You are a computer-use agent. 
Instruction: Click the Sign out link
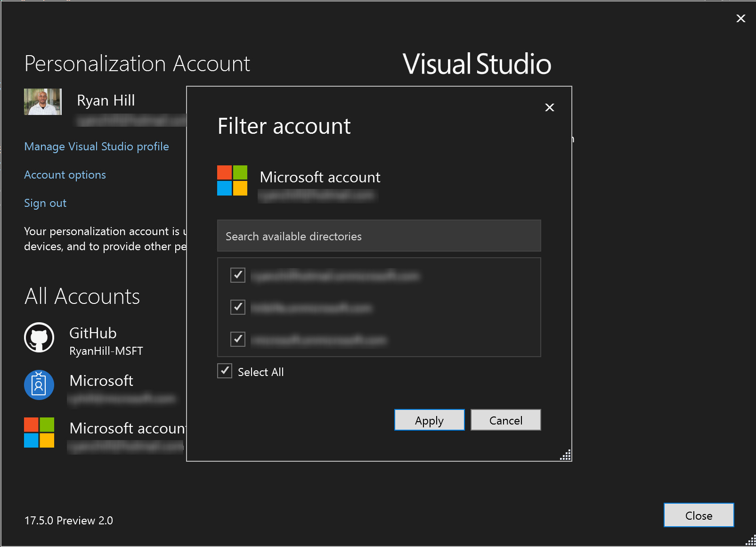tap(45, 203)
